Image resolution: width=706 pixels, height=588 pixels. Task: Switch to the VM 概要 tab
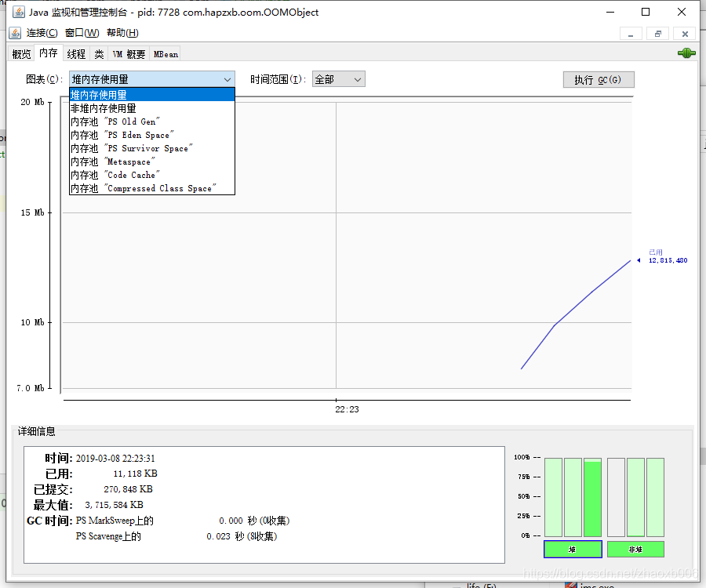pos(129,54)
